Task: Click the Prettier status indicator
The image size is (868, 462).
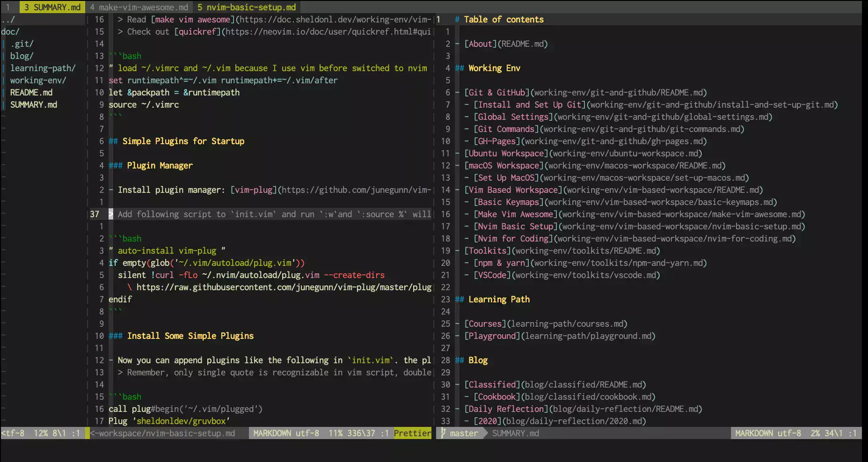Action: 412,433
